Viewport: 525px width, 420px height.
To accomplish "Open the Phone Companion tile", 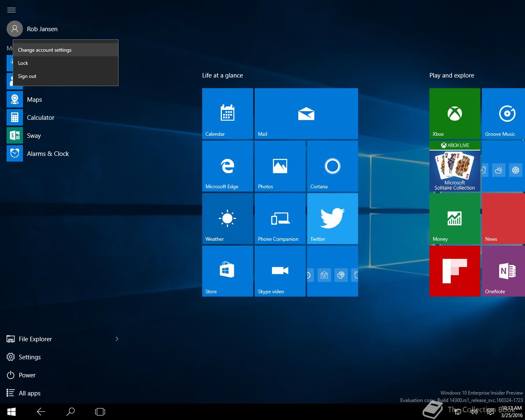I will pyautogui.click(x=280, y=219).
